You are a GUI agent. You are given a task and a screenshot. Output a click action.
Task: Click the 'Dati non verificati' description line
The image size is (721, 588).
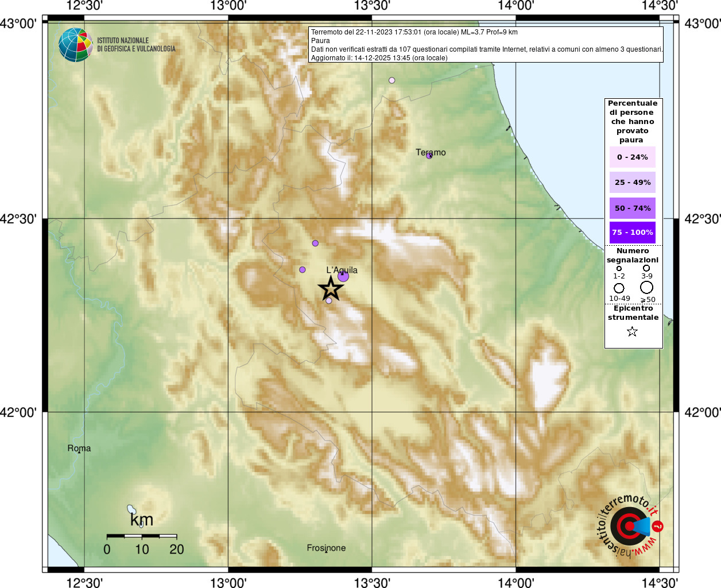coord(487,49)
